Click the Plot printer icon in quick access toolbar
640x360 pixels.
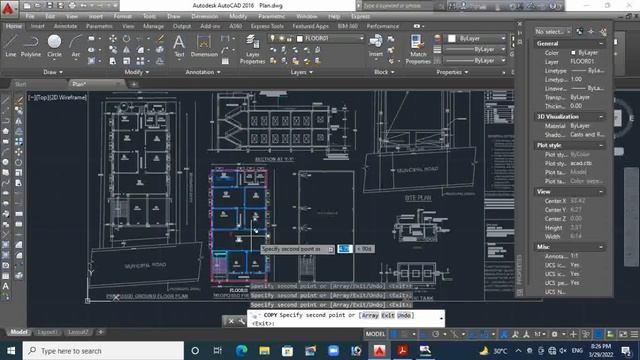tap(72, 6)
